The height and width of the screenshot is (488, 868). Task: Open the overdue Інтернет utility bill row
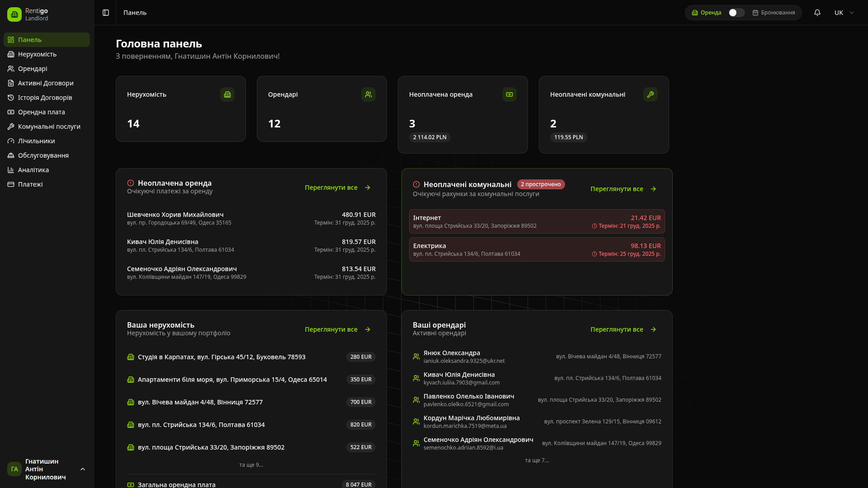pyautogui.click(x=537, y=221)
